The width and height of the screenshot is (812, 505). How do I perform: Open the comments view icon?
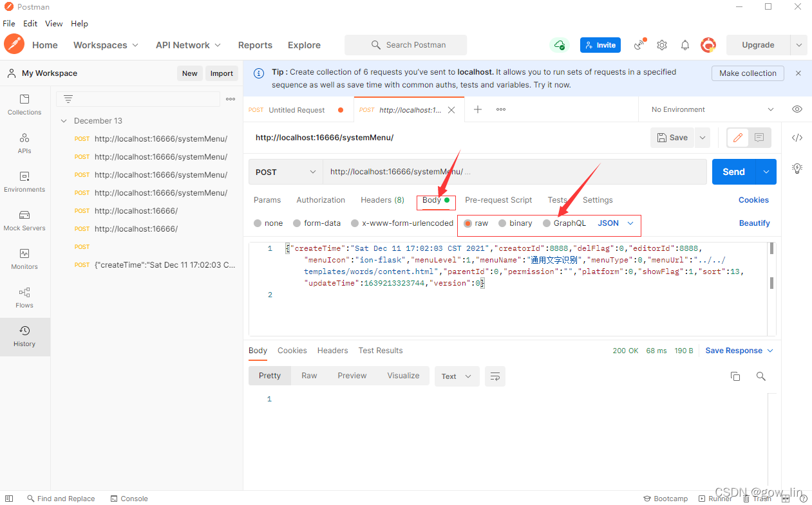[759, 138]
